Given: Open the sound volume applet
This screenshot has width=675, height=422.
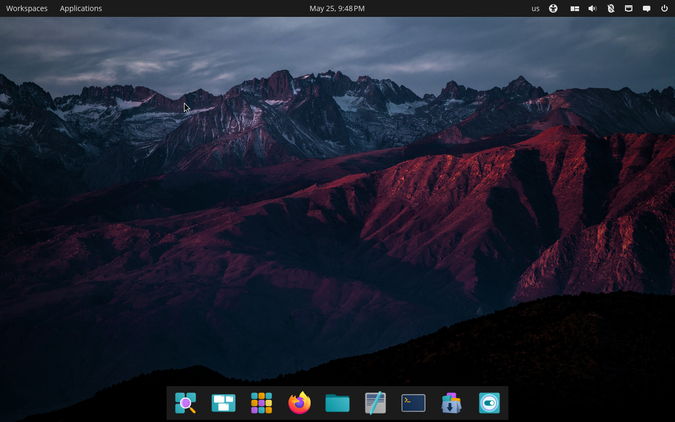Looking at the screenshot, I should click(592, 8).
